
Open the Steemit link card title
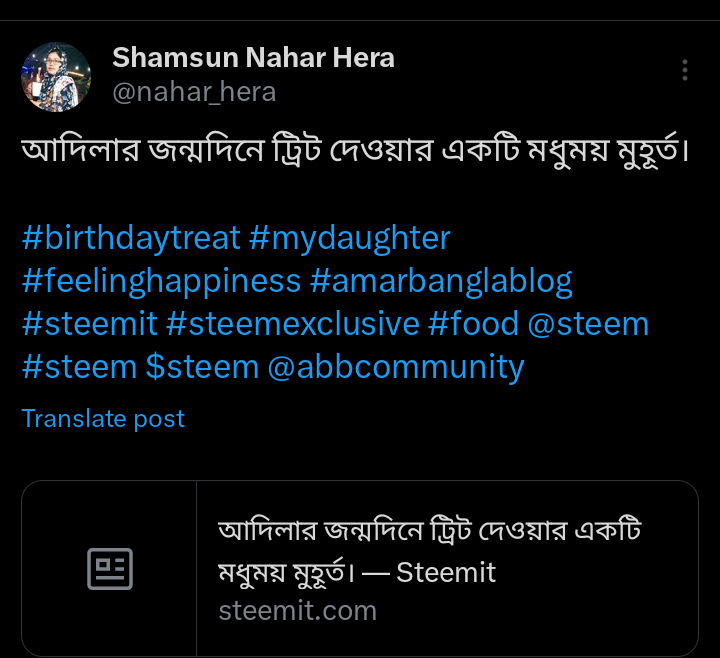[430, 551]
